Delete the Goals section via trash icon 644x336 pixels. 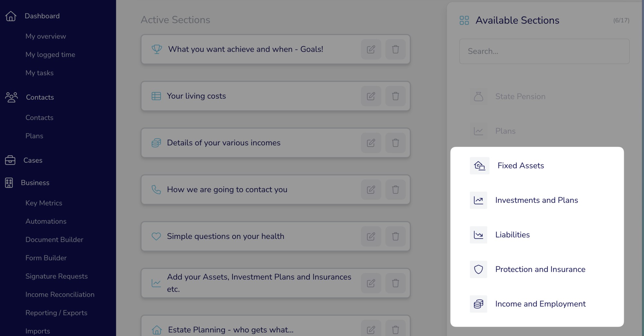[395, 50]
